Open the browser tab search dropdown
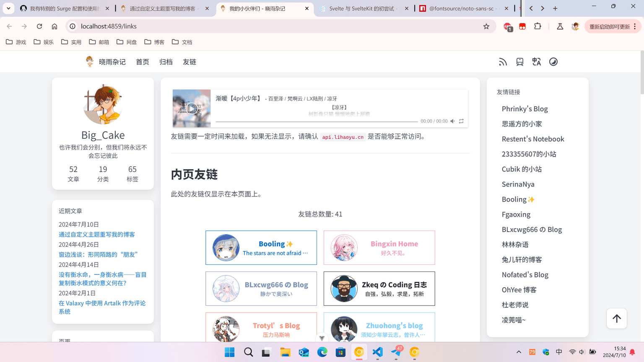Viewport: 644px width, 362px height. point(8,8)
